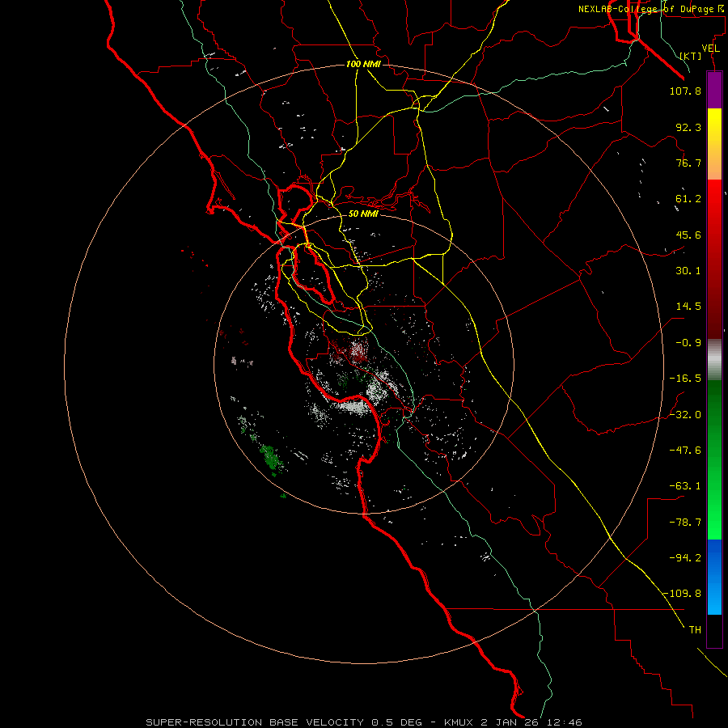Click the TH legend label
The height and width of the screenshot is (728, 728).
pos(695,629)
